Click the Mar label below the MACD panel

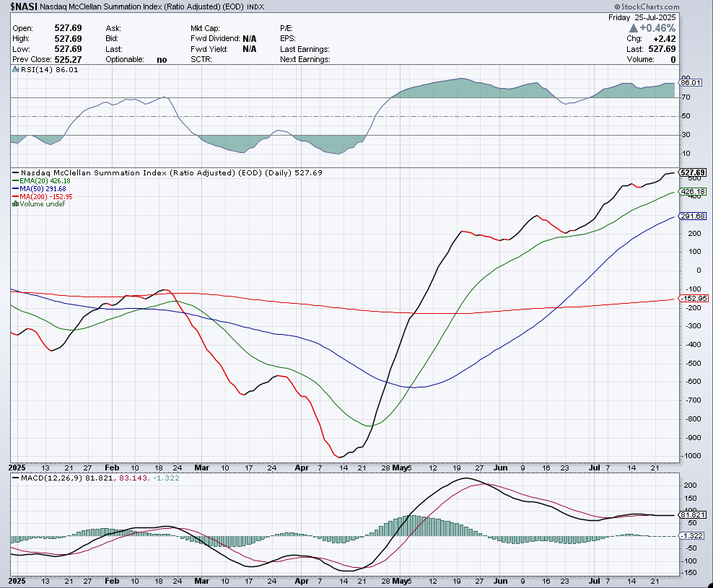tap(201, 581)
